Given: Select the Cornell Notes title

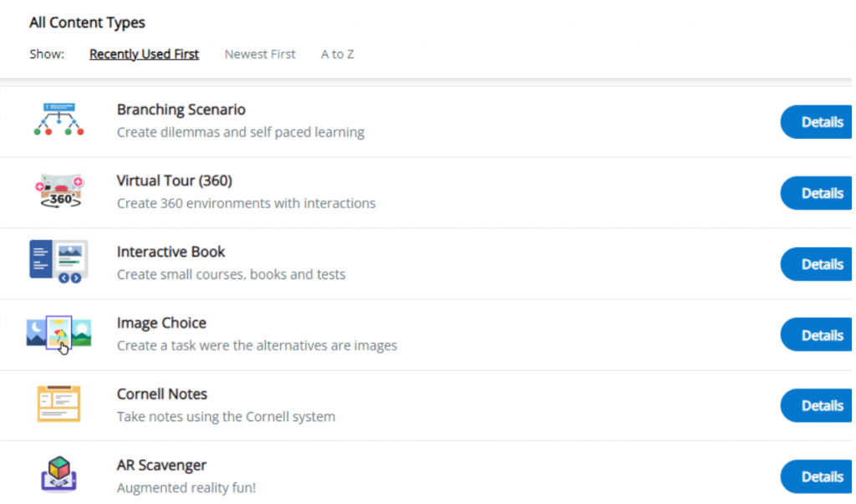Looking at the screenshot, I should 162,394.
